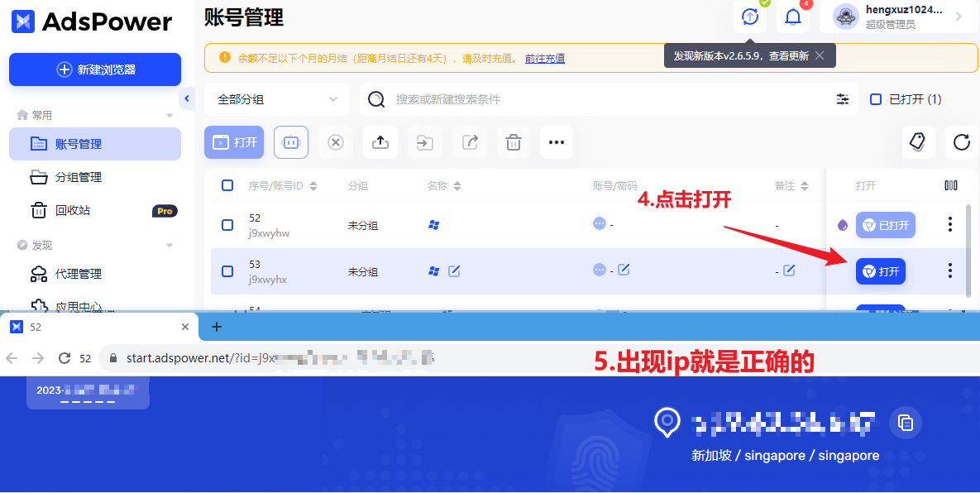Select checkbox for row 52

227,225
